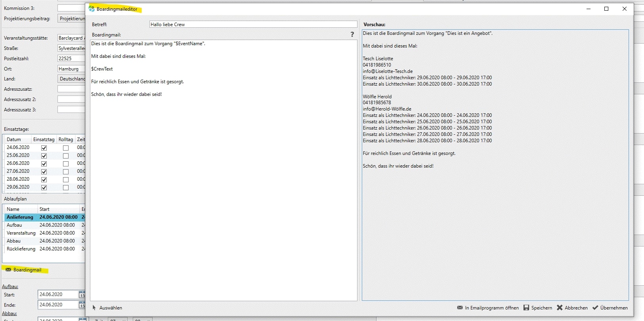The width and height of the screenshot is (644, 321).
Task: Click the Start column header in Ablaufplan
Action: point(59,209)
